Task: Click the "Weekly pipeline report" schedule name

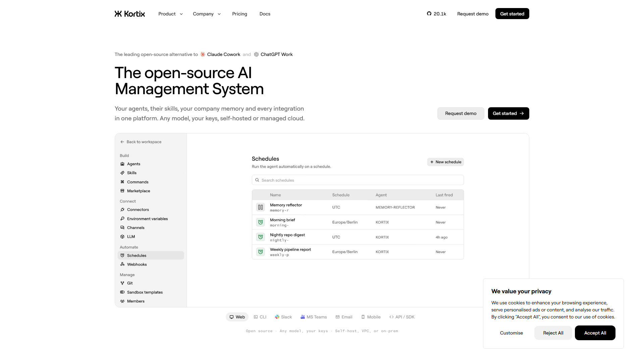Action: [x=290, y=250]
